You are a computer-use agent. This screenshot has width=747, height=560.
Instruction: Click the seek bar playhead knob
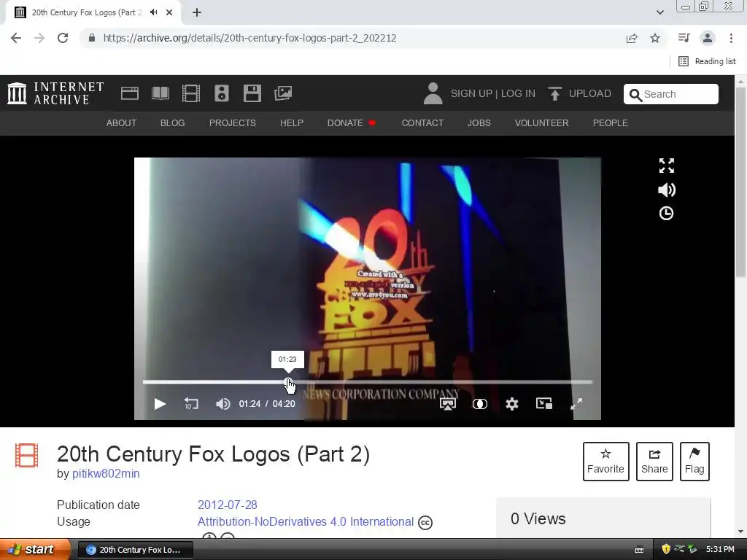tap(287, 382)
